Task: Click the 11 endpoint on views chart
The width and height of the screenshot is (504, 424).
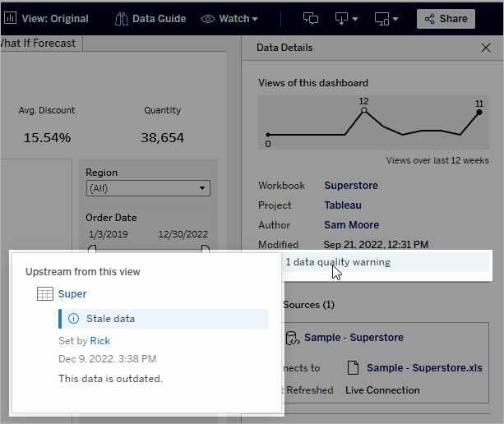Action: [479, 113]
